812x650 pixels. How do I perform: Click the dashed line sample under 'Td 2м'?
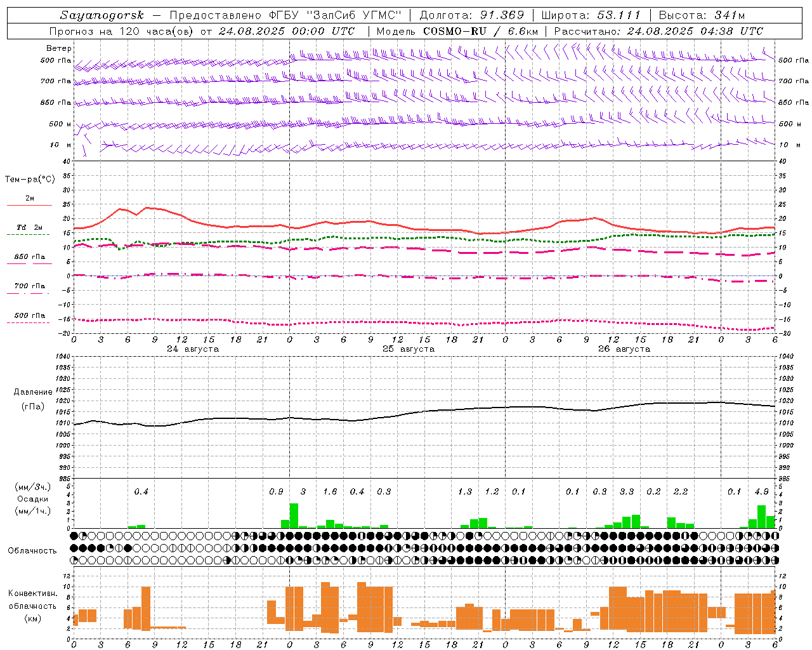click(x=28, y=235)
